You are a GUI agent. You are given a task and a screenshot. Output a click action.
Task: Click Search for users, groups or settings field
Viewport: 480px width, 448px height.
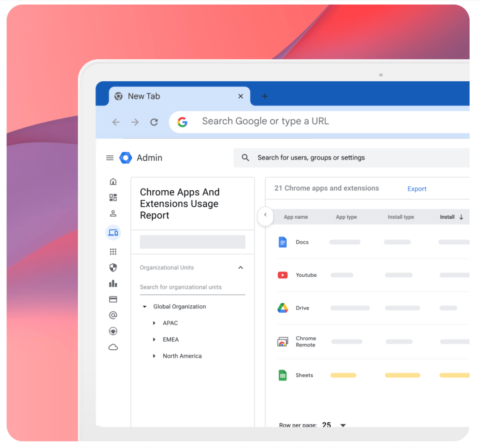(352, 158)
